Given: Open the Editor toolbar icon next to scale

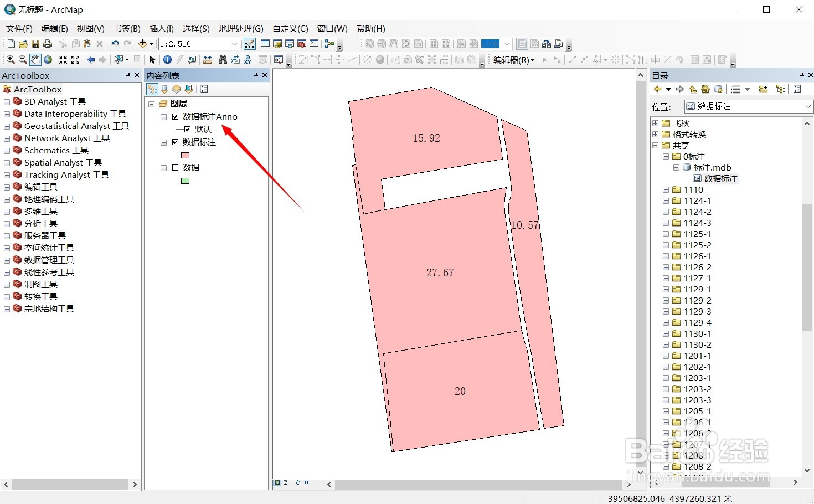Looking at the screenshot, I should tap(250, 44).
